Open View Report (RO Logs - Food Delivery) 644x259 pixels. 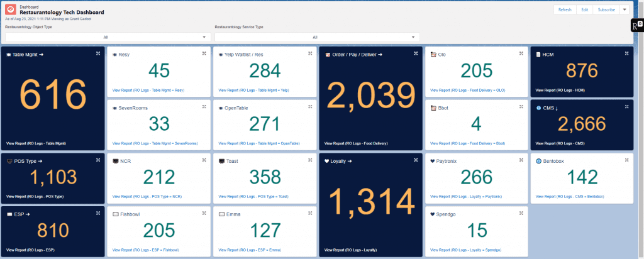pyautogui.click(x=356, y=143)
